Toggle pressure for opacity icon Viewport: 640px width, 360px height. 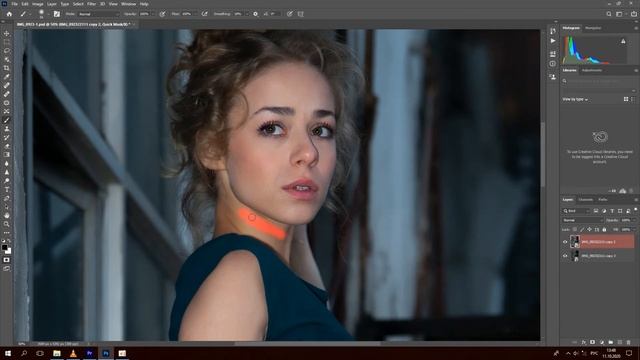pos(162,14)
